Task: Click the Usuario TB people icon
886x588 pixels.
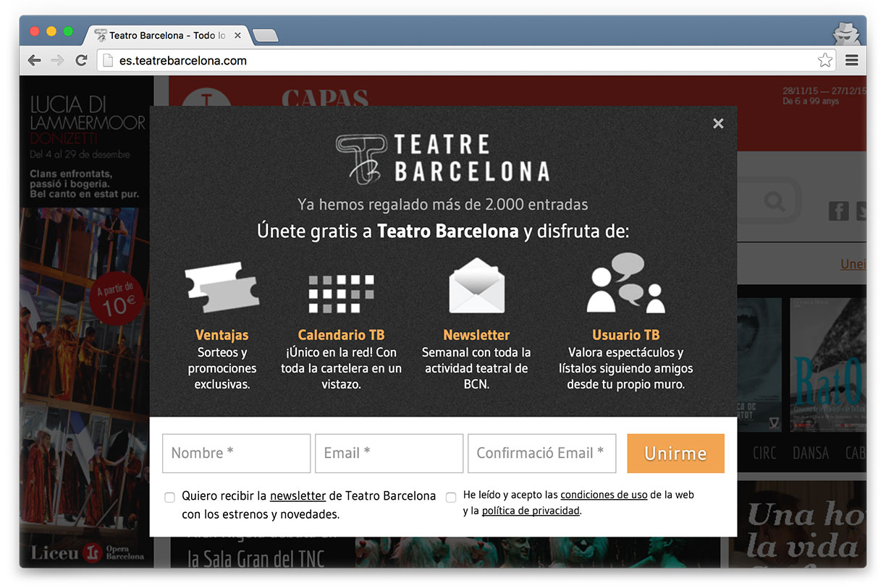Action: pyautogui.click(x=625, y=283)
